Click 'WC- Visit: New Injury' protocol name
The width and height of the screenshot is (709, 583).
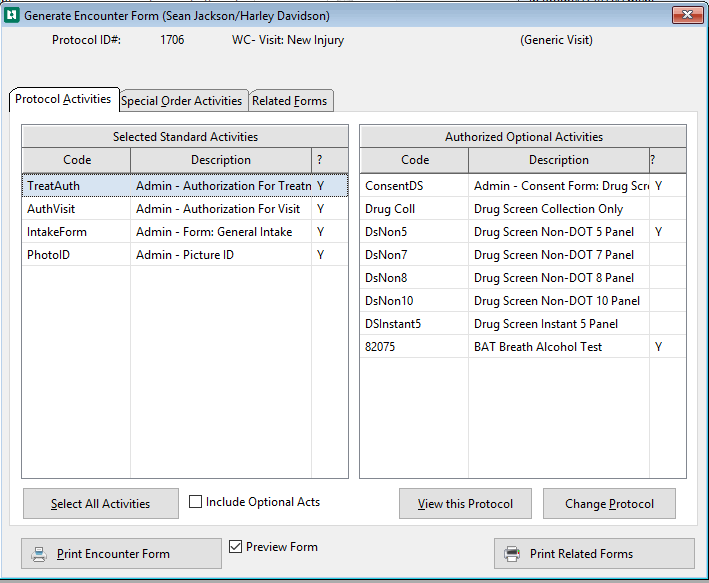coord(288,40)
